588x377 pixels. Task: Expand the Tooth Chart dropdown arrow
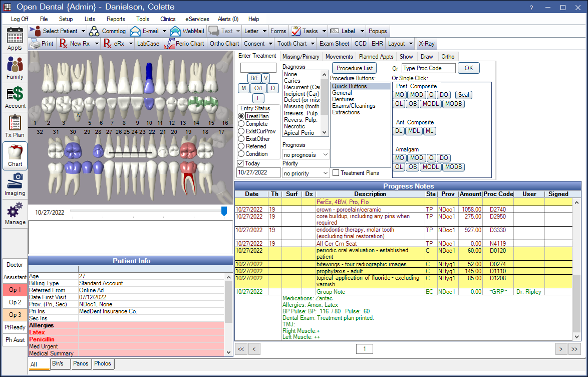pos(312,44)
